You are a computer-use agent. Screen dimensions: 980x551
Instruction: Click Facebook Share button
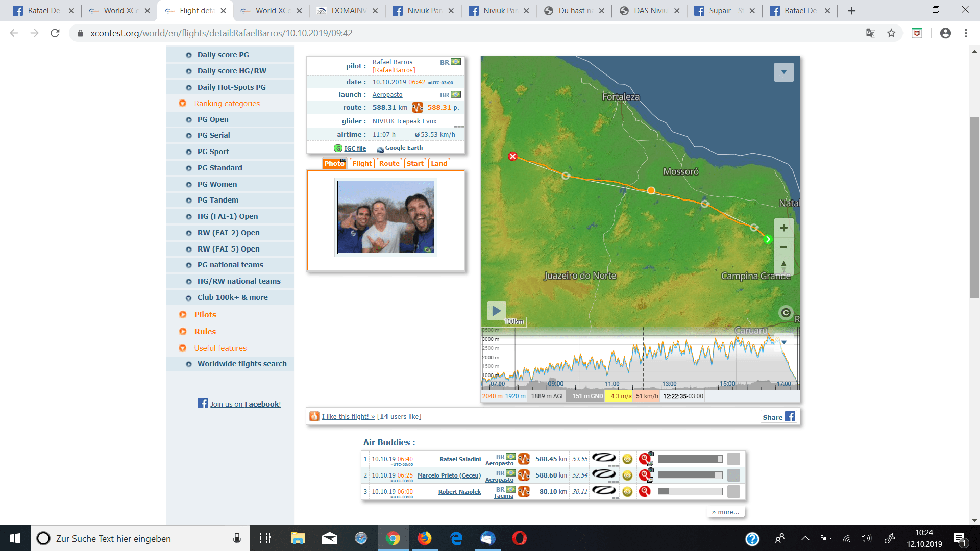[779, 417]
